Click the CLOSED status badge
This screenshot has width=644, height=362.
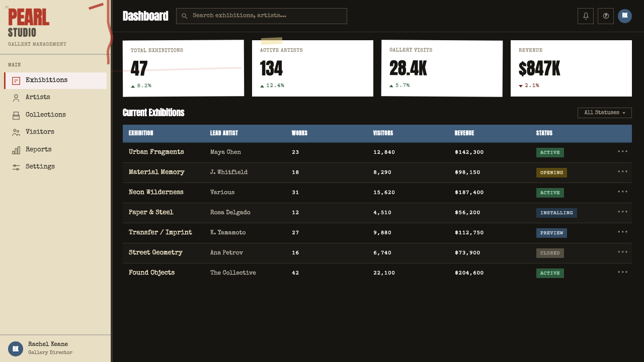click(550, 253)
